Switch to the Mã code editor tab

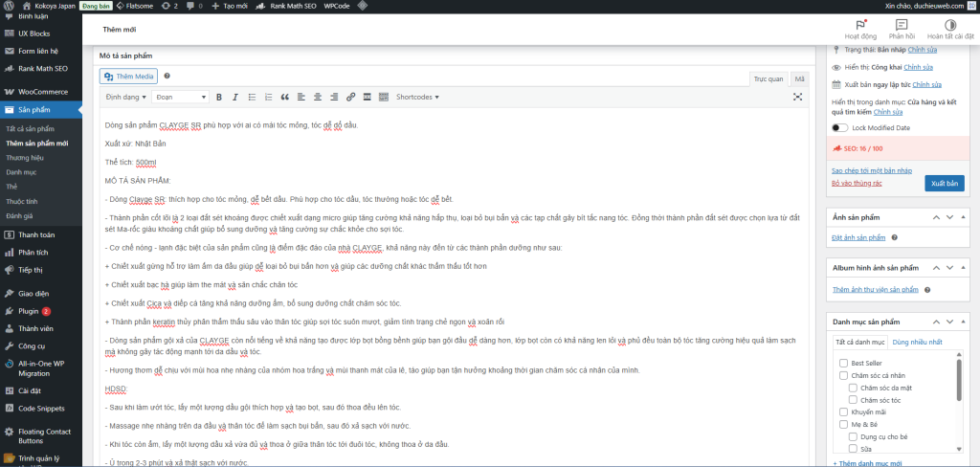coord(799,78)
